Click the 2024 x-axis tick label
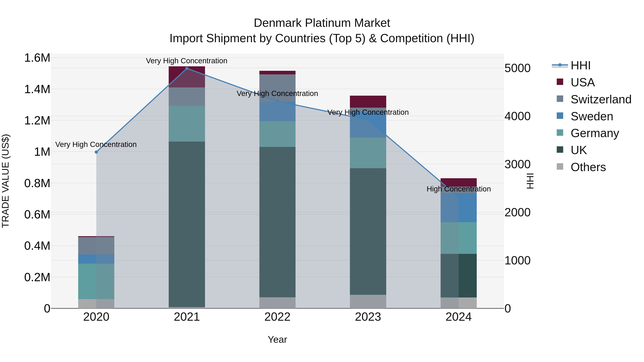 (x=458, y=317)
